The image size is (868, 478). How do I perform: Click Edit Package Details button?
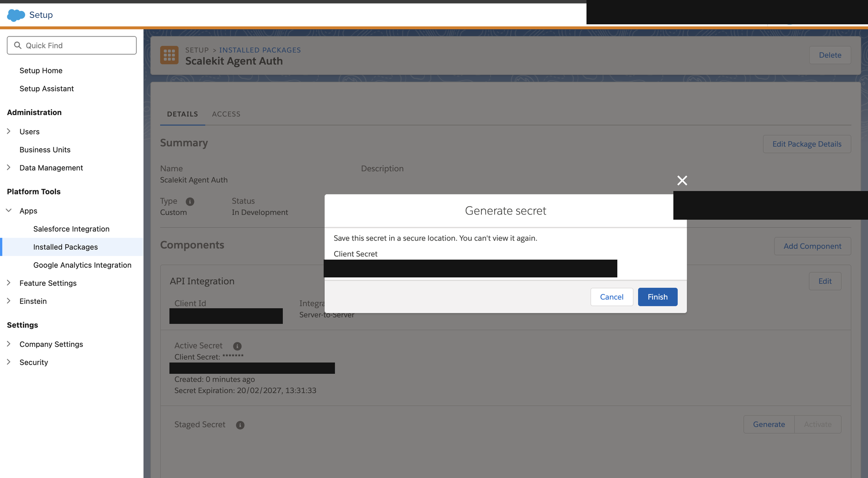pos(807,144)
